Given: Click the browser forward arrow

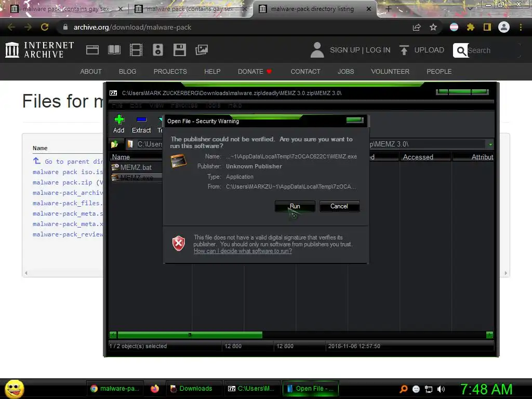Looking at the screenshot, I should point(28,27).
